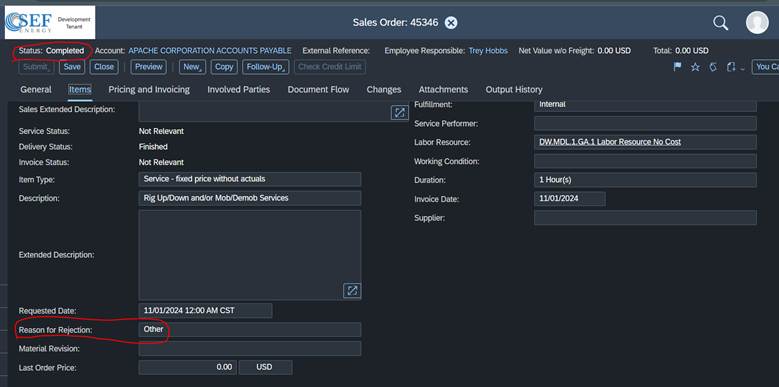This screenshot has width=779, height=387.
Task: Click Service Status 'Not Relevant' value
Action: pos(161,131)
